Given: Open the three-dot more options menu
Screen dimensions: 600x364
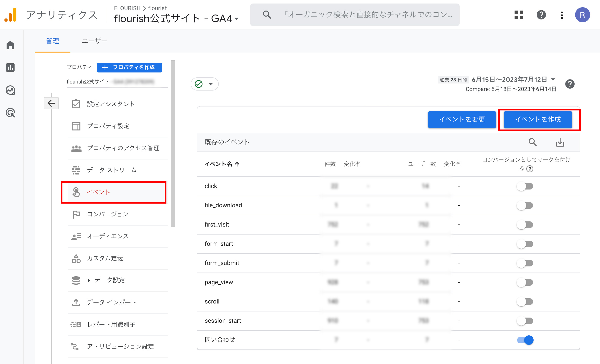Looking at the screenshot, I should coord(562,15).
